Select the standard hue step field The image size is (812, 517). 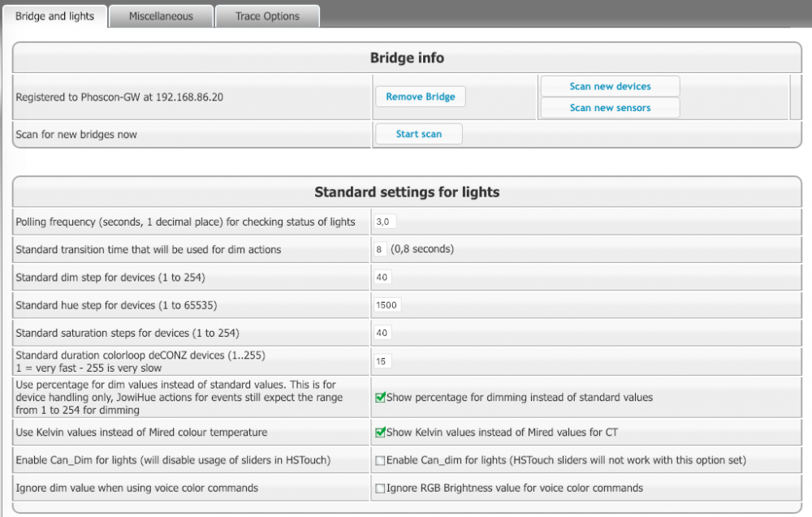[387, 305]
